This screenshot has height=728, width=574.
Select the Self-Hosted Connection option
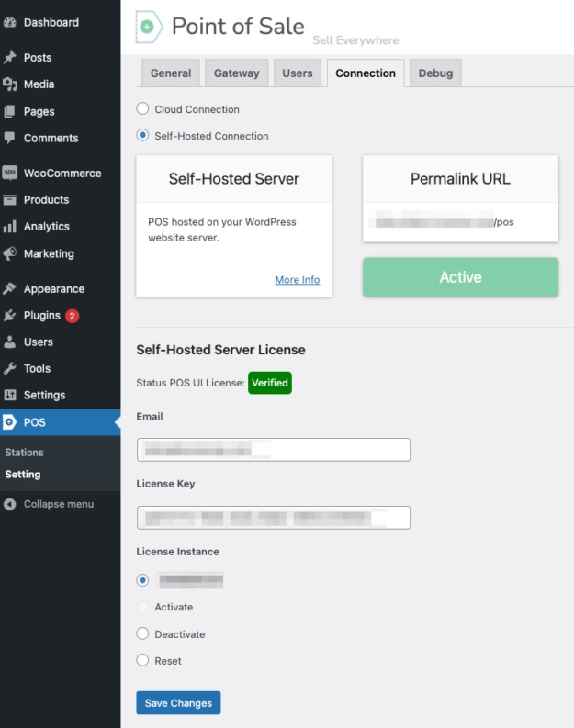click(x=142, y=135)
